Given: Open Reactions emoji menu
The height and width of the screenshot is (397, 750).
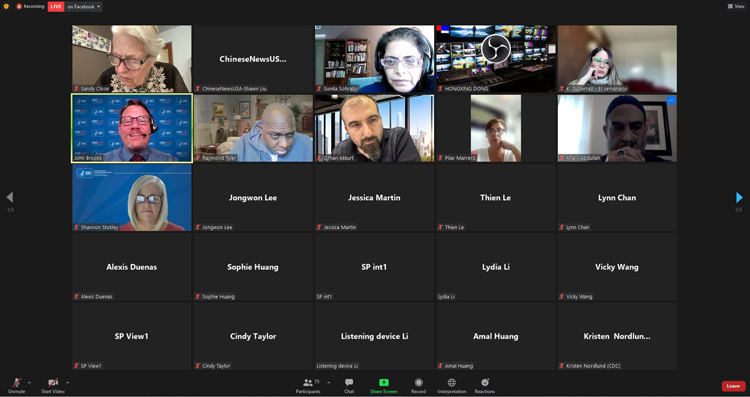Looking at the screenshot, I should point(485,386).
